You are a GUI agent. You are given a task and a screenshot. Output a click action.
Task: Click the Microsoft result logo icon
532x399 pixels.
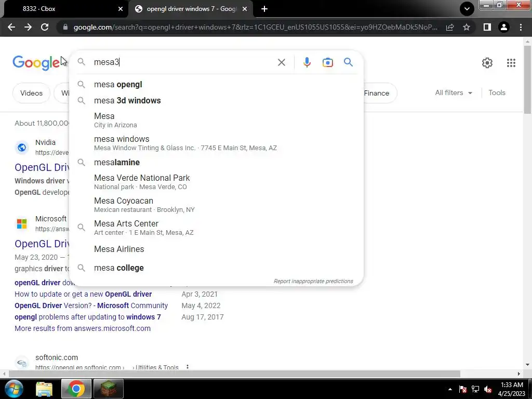(x=22, y=224)
